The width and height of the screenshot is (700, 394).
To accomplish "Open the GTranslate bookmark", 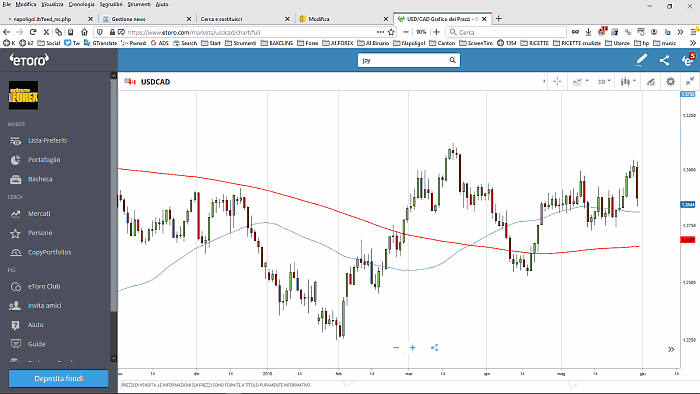I will point(101,43).
